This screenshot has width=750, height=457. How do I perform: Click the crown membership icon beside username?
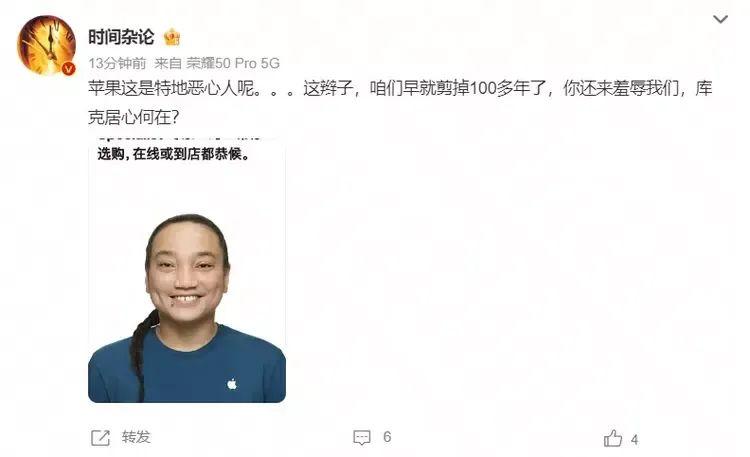pyautogui.click(x=172, y=37)
